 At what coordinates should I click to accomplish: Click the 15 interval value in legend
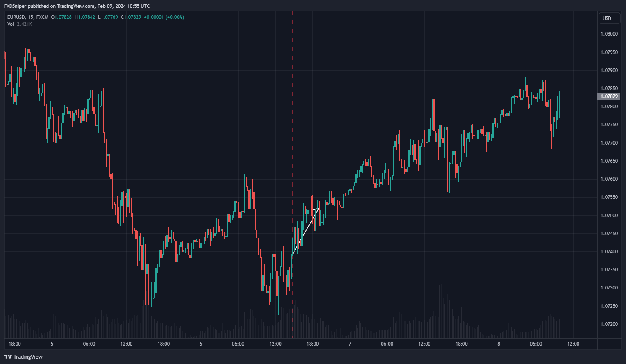(31, 17)
